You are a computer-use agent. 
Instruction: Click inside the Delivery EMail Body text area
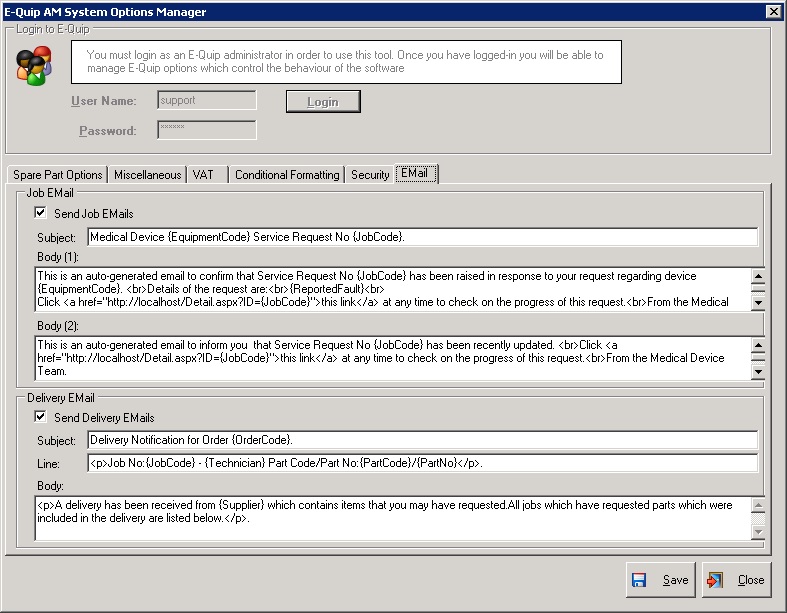[394, 518]
